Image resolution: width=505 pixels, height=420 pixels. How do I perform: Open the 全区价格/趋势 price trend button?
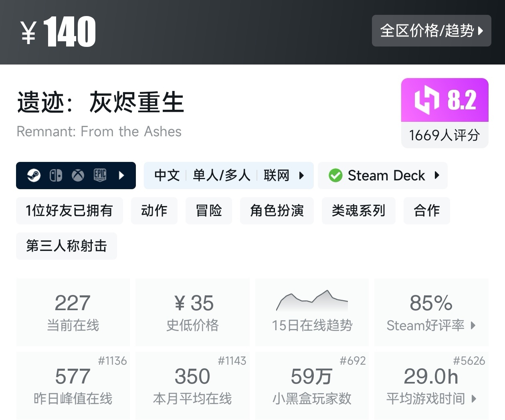pyautogui.click(x=431, y=31)
